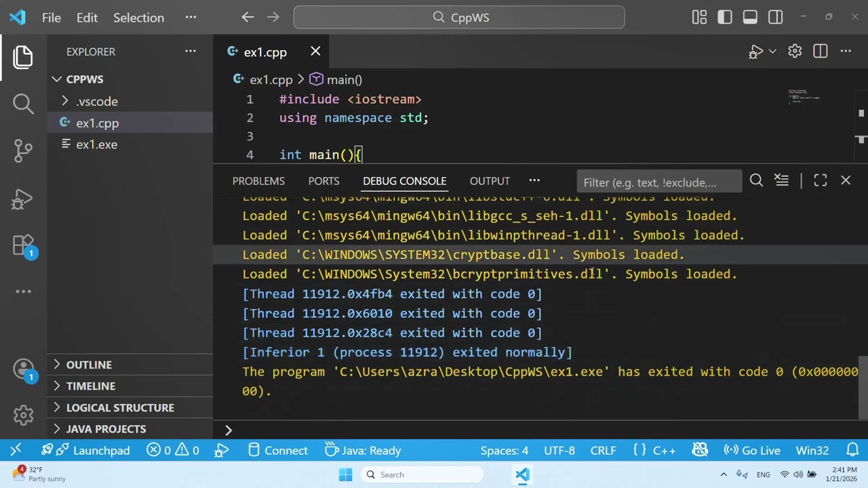The height and width of the screenshot is (488, 868).
Task: Close the bottom panel
Action: [846, 180]
